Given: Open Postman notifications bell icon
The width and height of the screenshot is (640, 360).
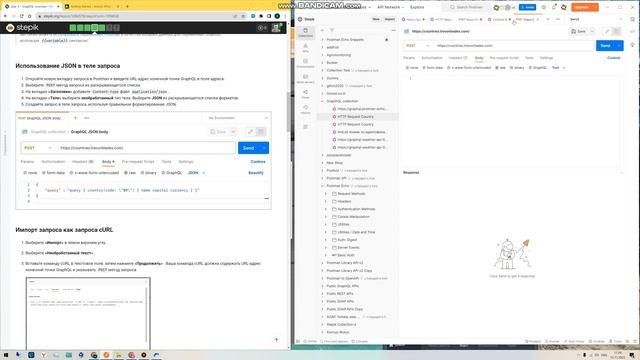Looking at the screenshot, I should (x=554, y=7).
